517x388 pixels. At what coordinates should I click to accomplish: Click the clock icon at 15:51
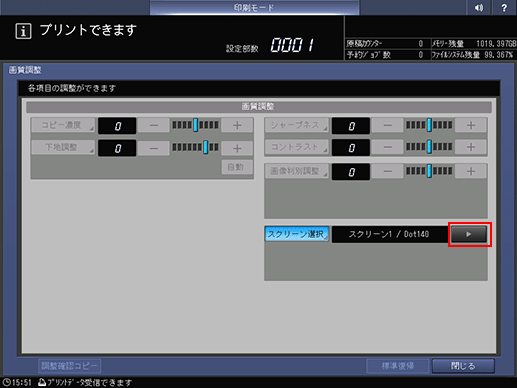tap(7, 382)
